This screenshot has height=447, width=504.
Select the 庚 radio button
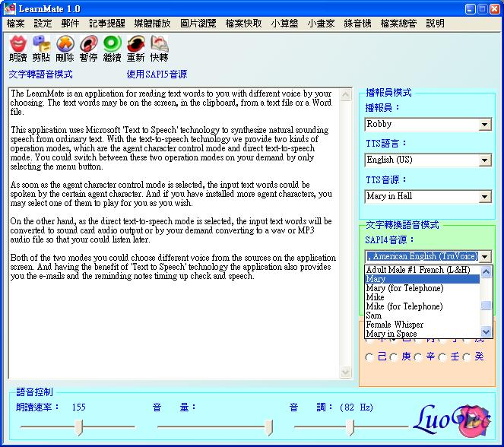(x=394, y=357)
